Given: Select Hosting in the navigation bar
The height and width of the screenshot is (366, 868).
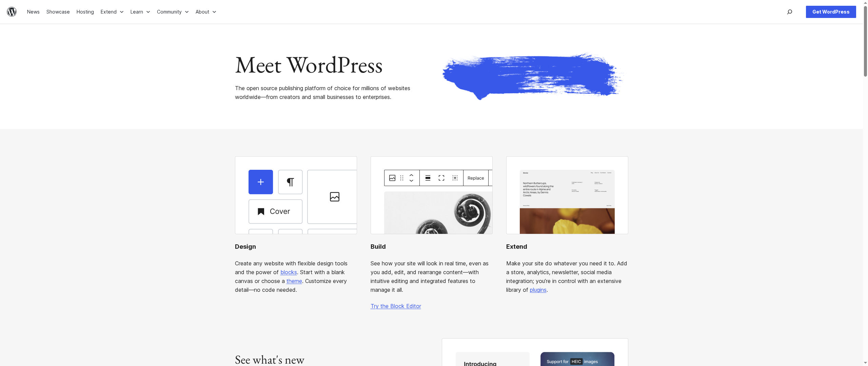Looking at the screenshot, I should coord(85,12).
